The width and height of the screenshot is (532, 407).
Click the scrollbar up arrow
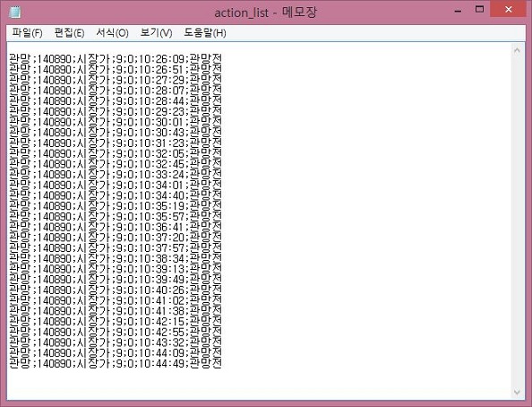pos(517,51)
